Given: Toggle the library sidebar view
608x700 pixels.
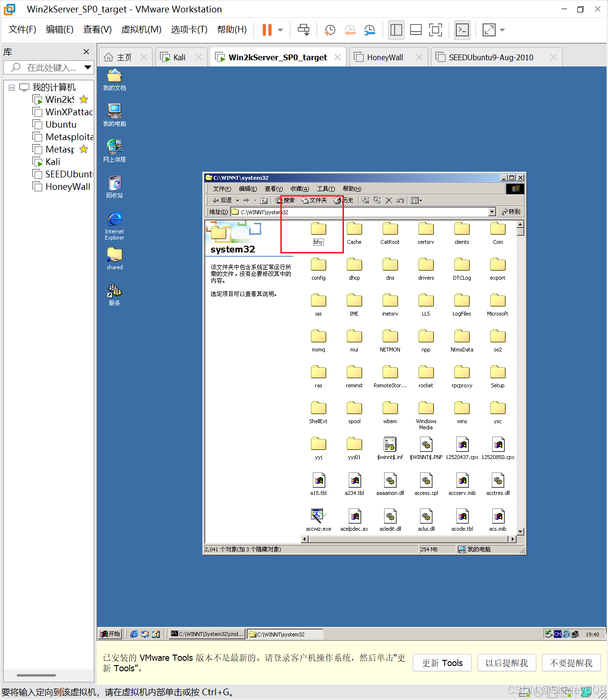Looking at the screenshot, I should pyautogui.click(x=396, y=30).
